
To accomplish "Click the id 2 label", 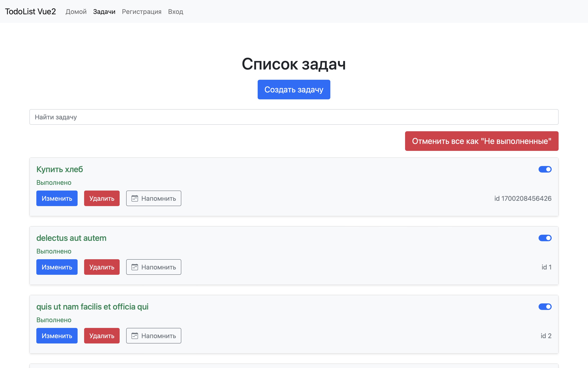I will (x=546, y=336).
